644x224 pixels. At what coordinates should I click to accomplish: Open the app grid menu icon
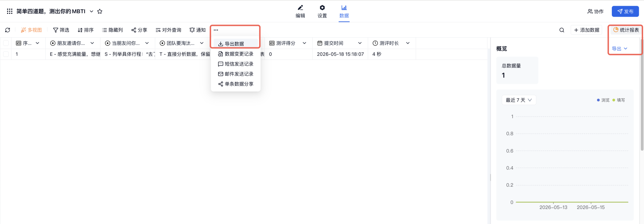pyautogui.click(x=10, y=11)
